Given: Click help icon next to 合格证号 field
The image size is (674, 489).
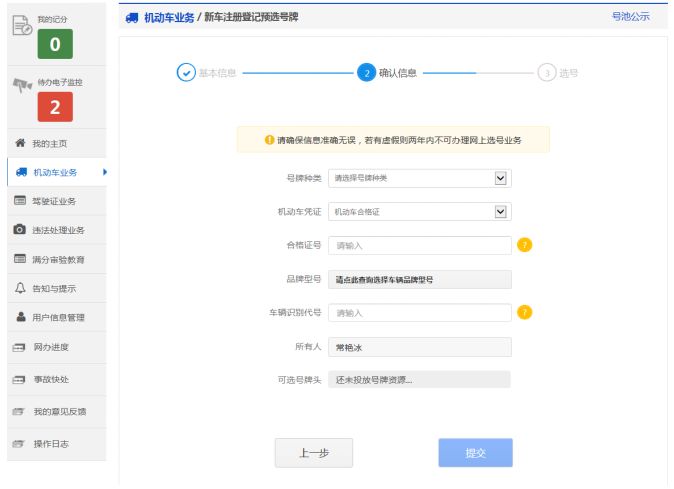Looking at the screenshot, I should tap(524, 245).
